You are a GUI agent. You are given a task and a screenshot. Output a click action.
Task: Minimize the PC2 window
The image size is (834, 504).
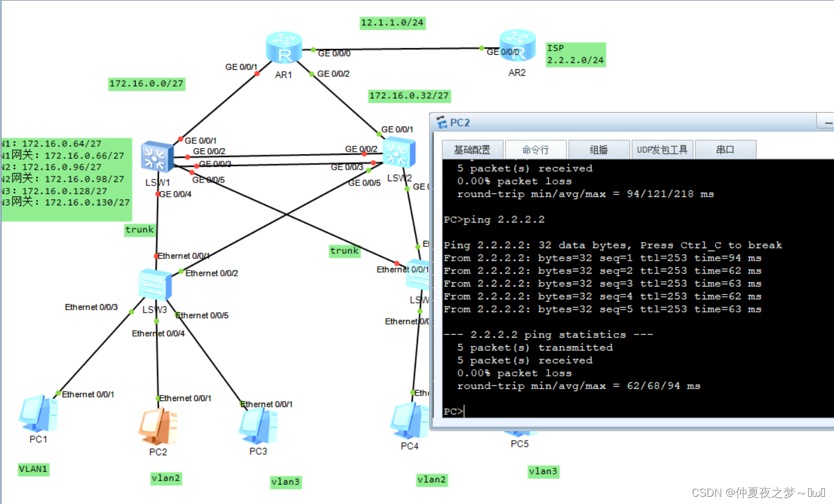(826, 122)
